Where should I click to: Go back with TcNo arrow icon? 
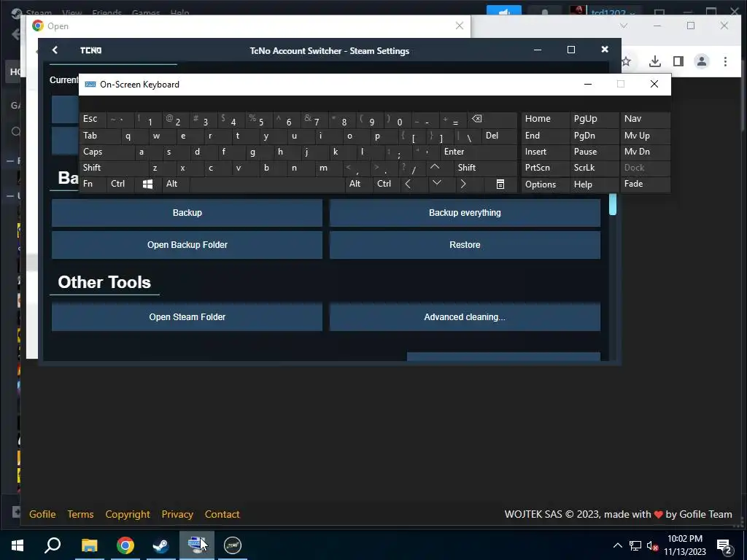[55, 50]
